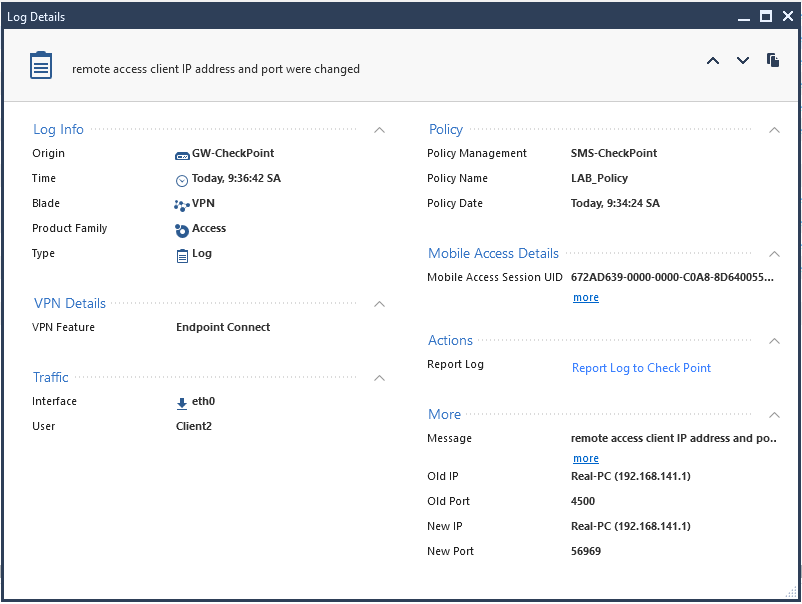802x604 pixels.
Task: Click the clock icon beside the log time
Action: click(x=181, y=178)
